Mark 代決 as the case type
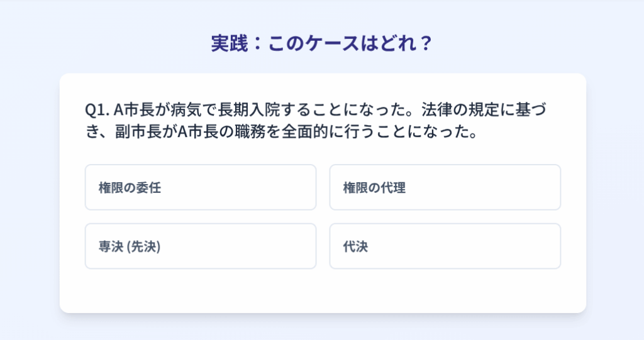This screenshot has height=340, width=644. [445, 246]
